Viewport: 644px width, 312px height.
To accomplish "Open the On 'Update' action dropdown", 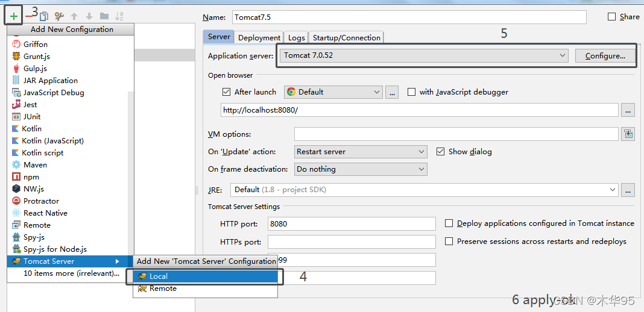I will pyautogui.click(x=361, y=152).
